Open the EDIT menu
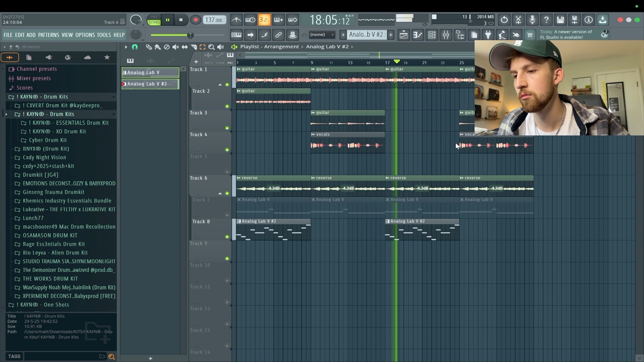The width and height of the screenshot is (644, 362). 20,35
